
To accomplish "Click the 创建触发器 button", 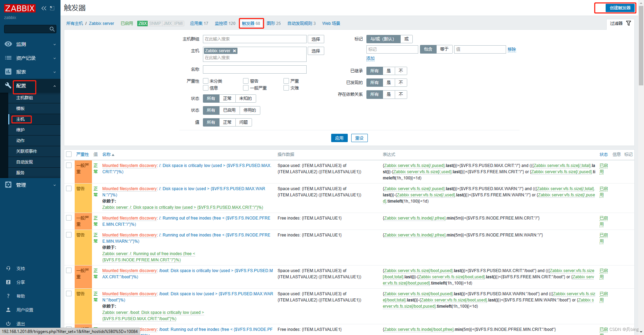I will click(620, 8).
